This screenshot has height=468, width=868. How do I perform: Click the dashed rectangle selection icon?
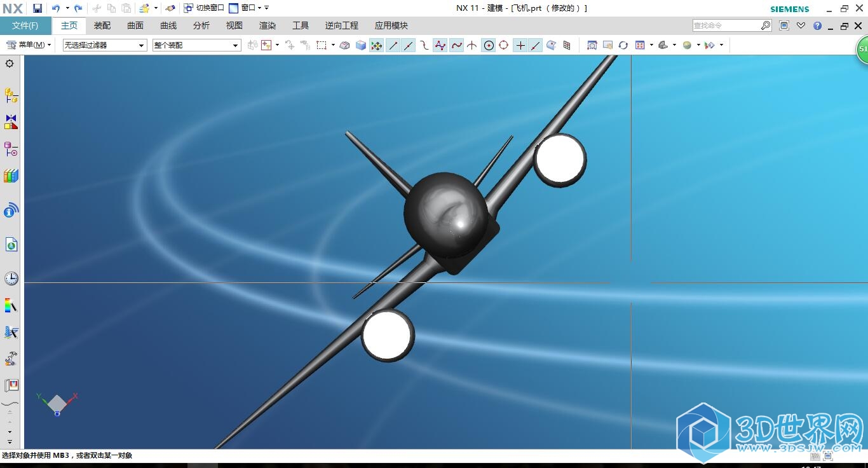[322, 45]
